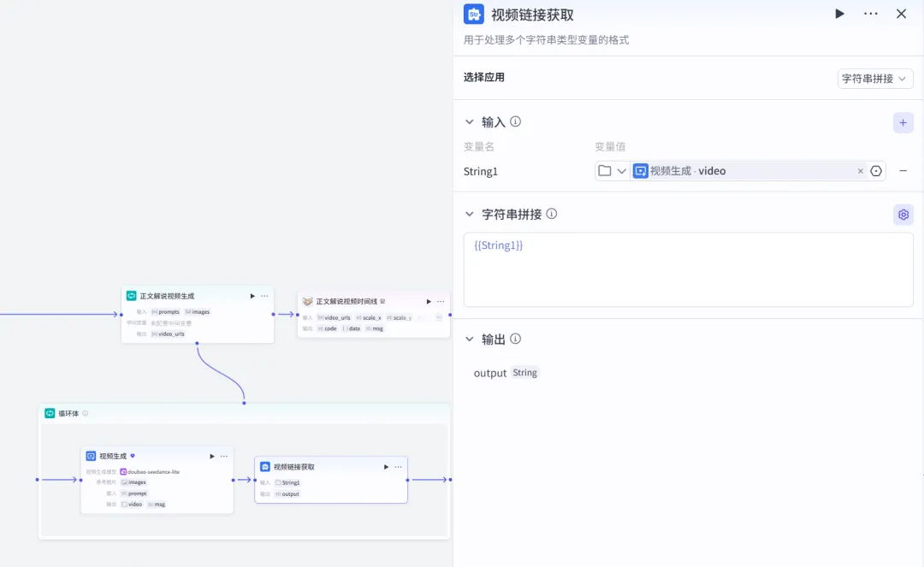The height and width of the screenshot is (567, 924).
Task: Click the data output tag in 正文解说视频时间线
Action: click(x=352, y=328)
